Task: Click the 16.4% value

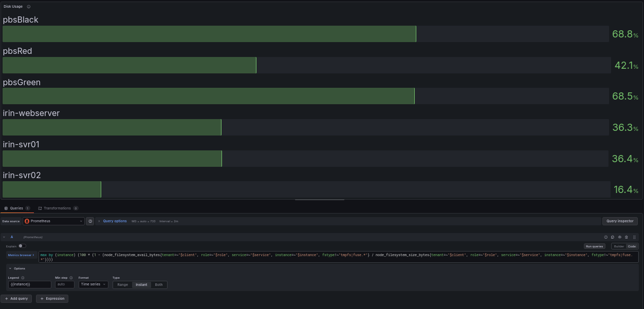Action: [626, 190]
